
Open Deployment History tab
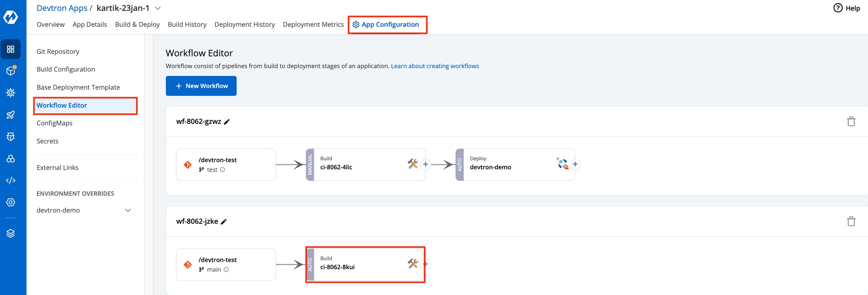tap(245, 24)
